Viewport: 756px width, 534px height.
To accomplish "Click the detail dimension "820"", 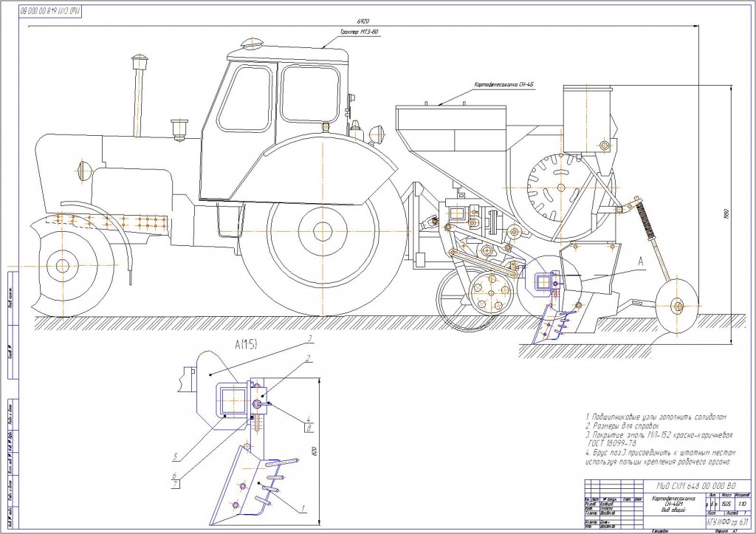I will 315,452.
